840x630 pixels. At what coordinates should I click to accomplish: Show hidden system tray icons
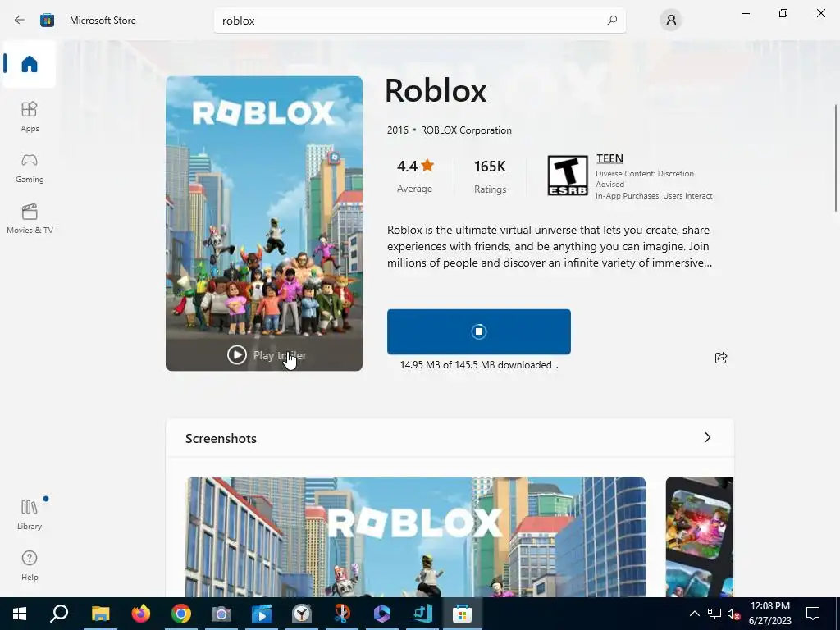tap(694, 614)
